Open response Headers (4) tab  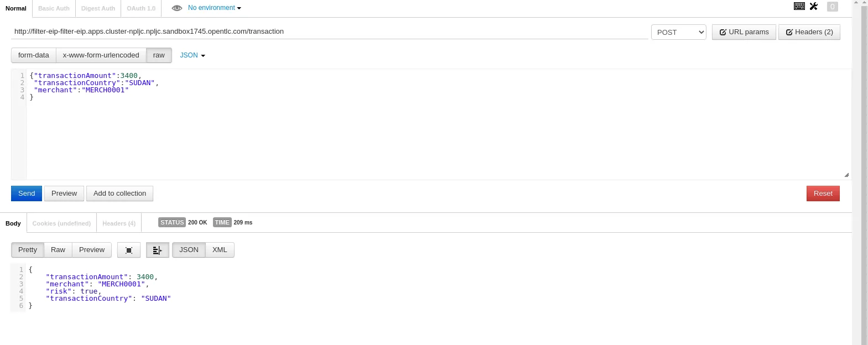[x=119, y=223]
